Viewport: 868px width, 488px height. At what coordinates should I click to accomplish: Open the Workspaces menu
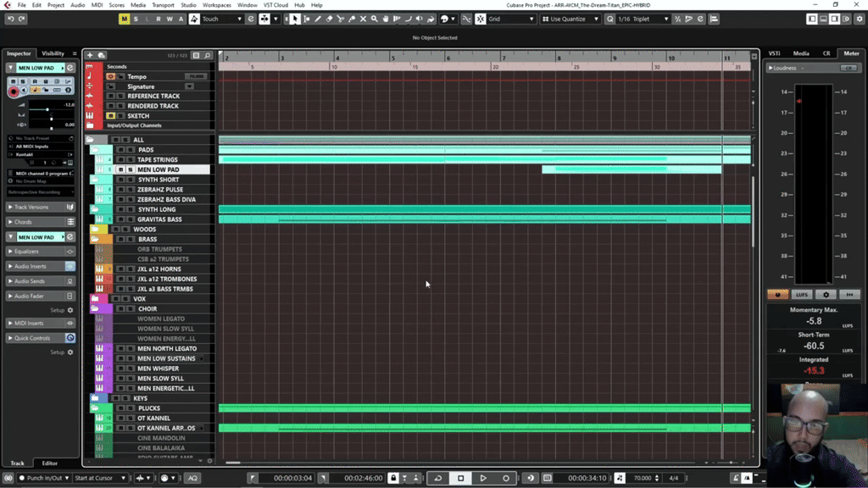216,5
